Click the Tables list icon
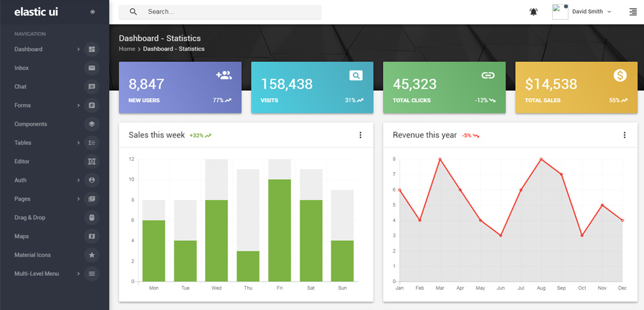Viewport: 644px width, 310px height. pos(91,143)
